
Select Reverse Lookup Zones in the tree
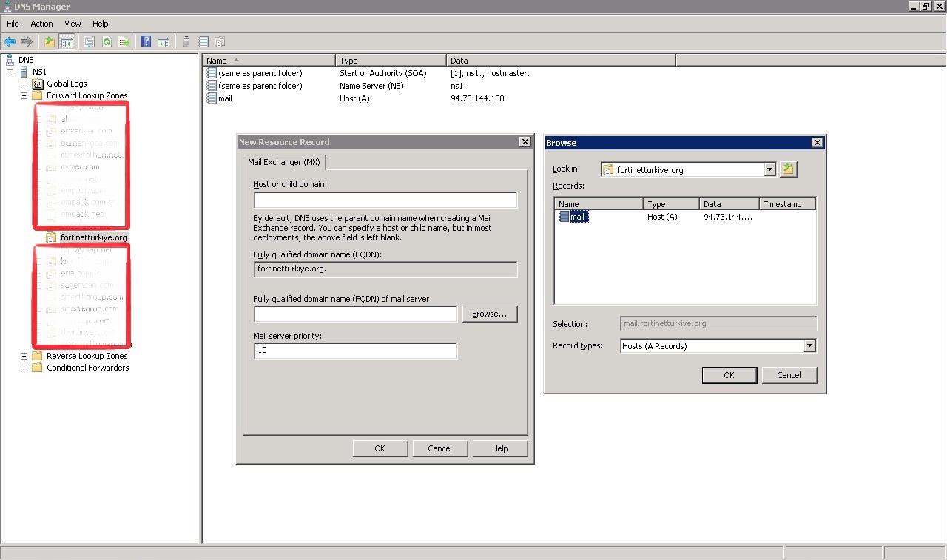pyautogui.click(x=87, y=356)
